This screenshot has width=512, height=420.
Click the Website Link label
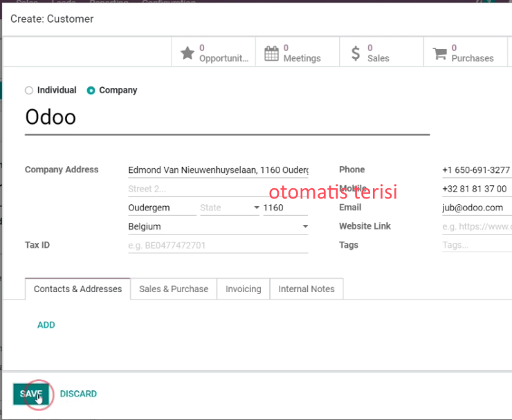click(x=365, y=226)
